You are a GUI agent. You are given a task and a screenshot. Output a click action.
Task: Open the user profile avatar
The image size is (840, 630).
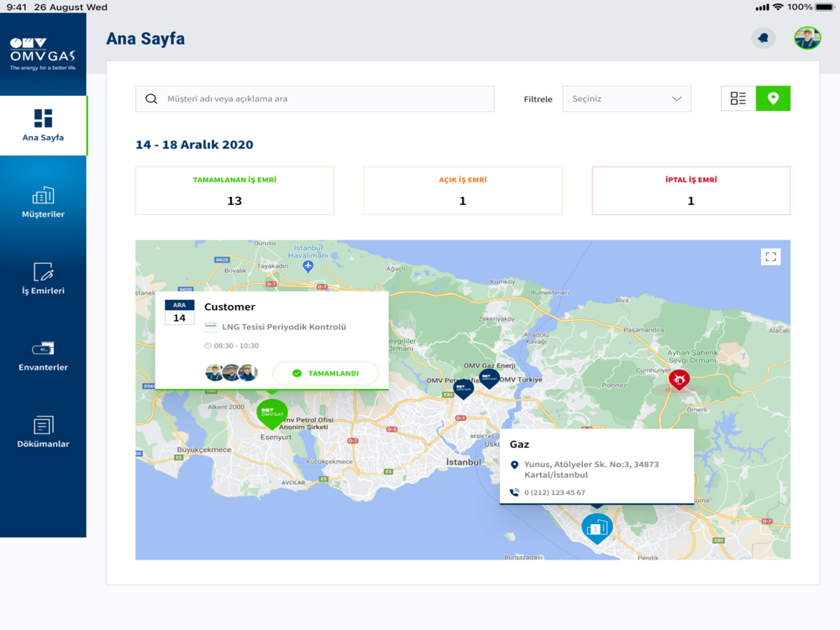pyautogui.click(x=807, y=38)
